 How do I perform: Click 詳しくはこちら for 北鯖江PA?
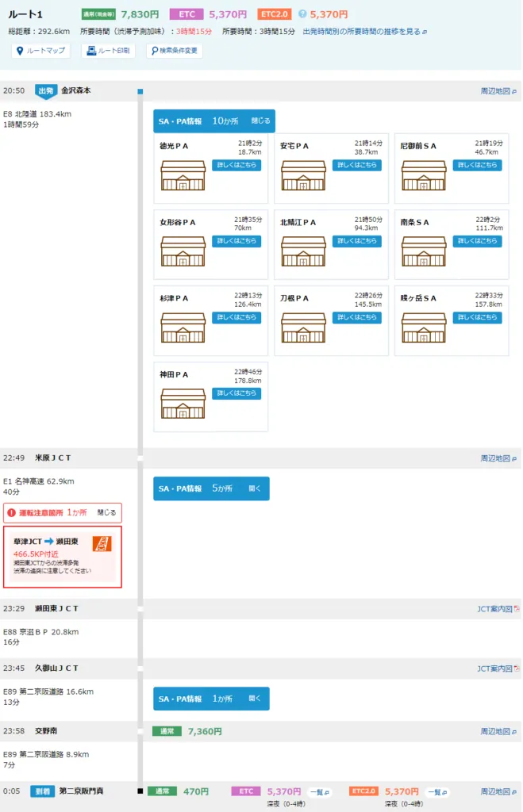[356, 241]
